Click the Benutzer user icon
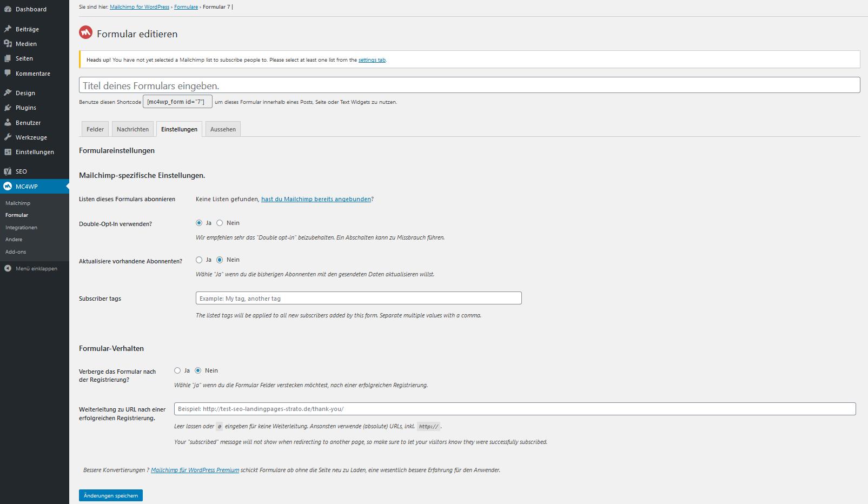 point(8,123)
